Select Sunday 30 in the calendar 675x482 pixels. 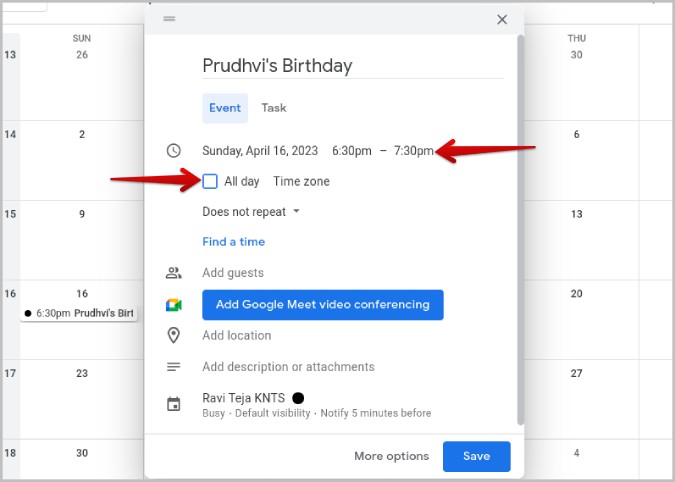[82, 453]
